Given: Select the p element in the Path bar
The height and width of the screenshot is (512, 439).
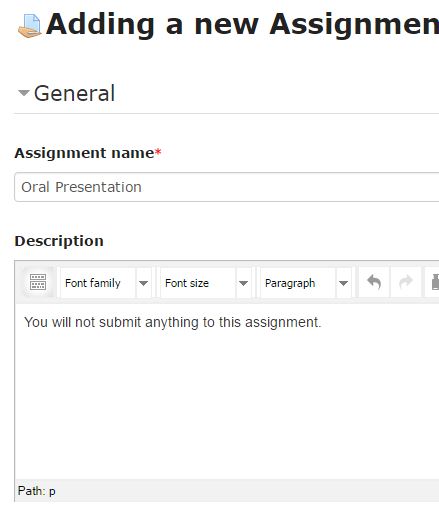Looking at the screenshot, I should pyautogui.click(x=52, y=491).
